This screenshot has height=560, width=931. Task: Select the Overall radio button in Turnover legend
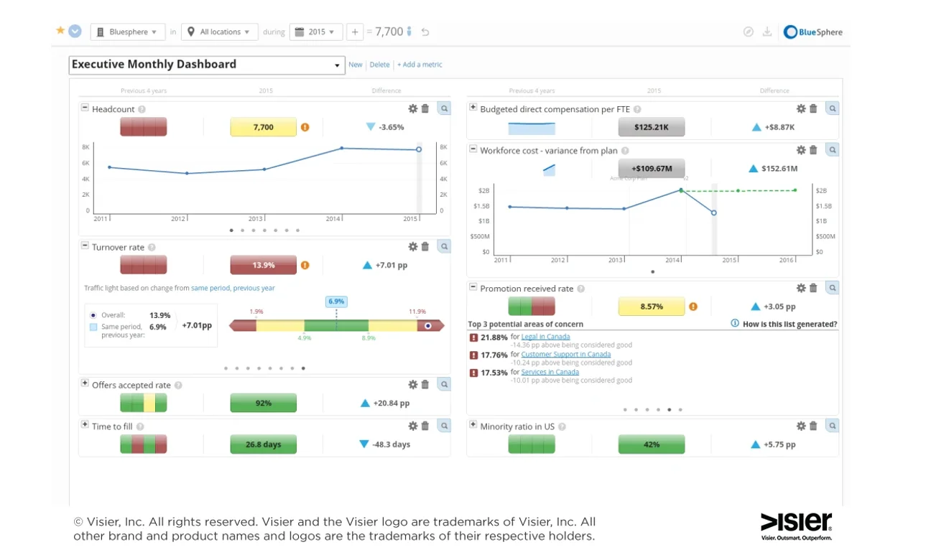point(93,315)
